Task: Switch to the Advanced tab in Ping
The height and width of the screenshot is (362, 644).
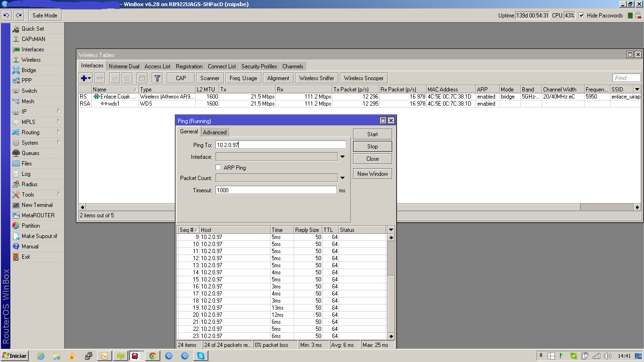Action: tap(215, 132)
